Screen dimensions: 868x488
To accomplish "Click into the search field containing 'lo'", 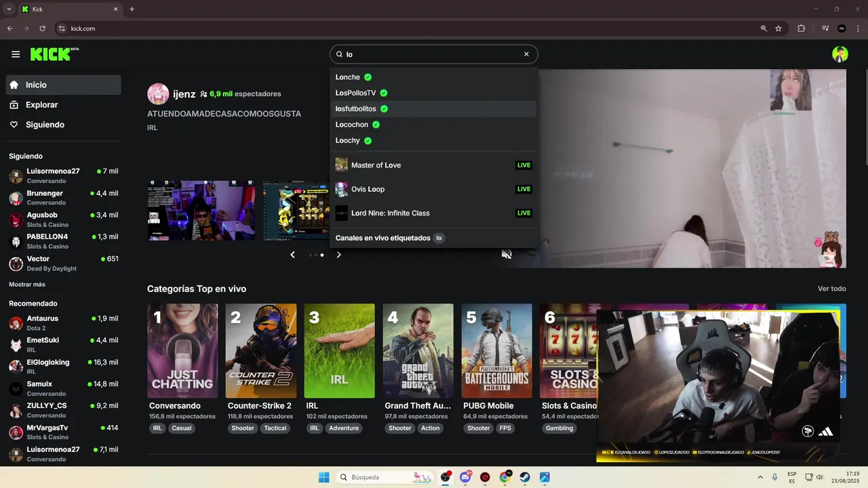I will [433, 54].
